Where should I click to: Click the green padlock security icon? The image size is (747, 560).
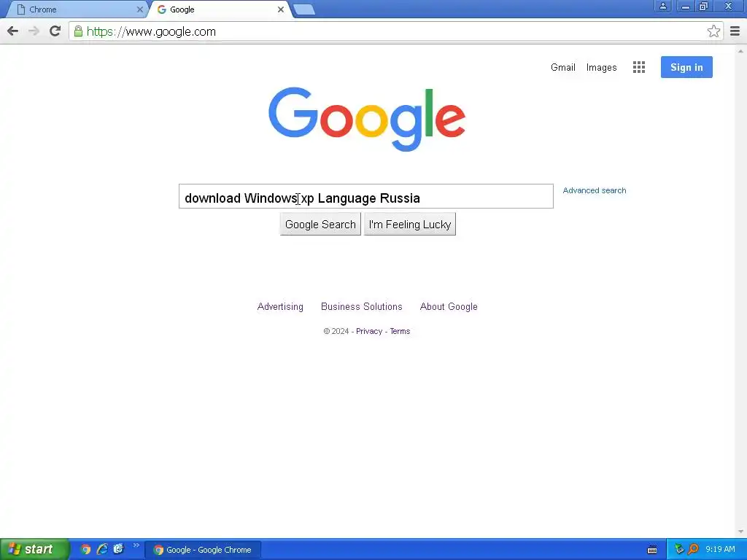(78, 31)
